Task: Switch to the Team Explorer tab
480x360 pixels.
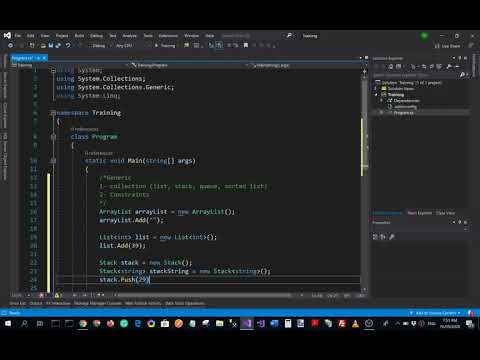Action: (x=419, y=213)
